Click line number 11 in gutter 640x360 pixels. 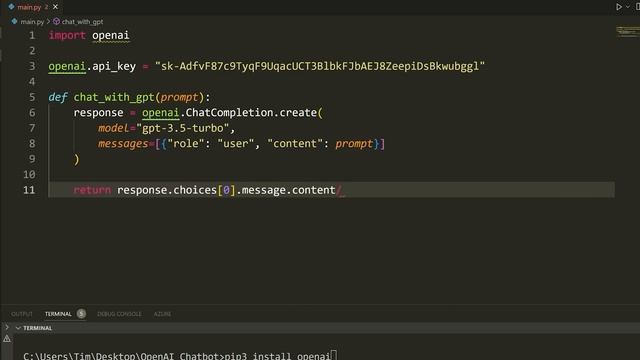(29, 190)
